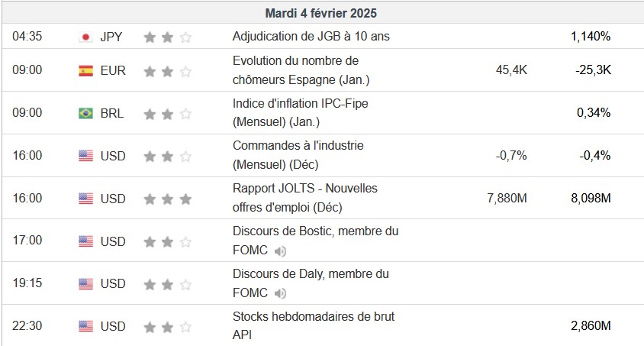Open Commandes à l'industrie event
Viewport: 644px width, 346px height.
[298, 155]
